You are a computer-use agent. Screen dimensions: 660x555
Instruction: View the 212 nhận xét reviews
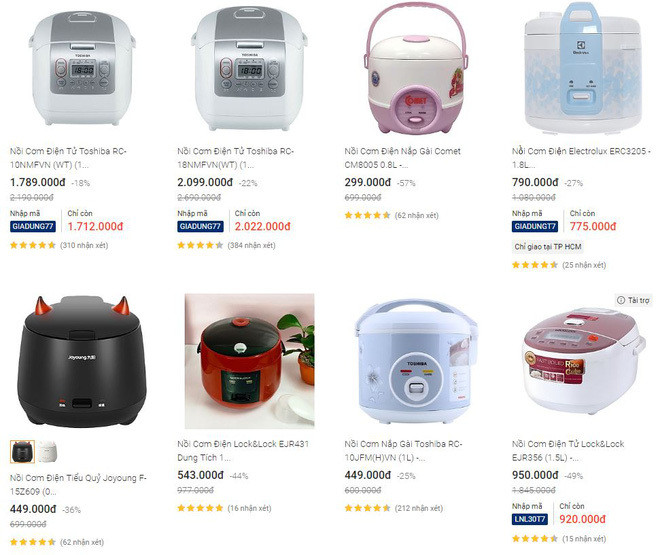(419, 508)
